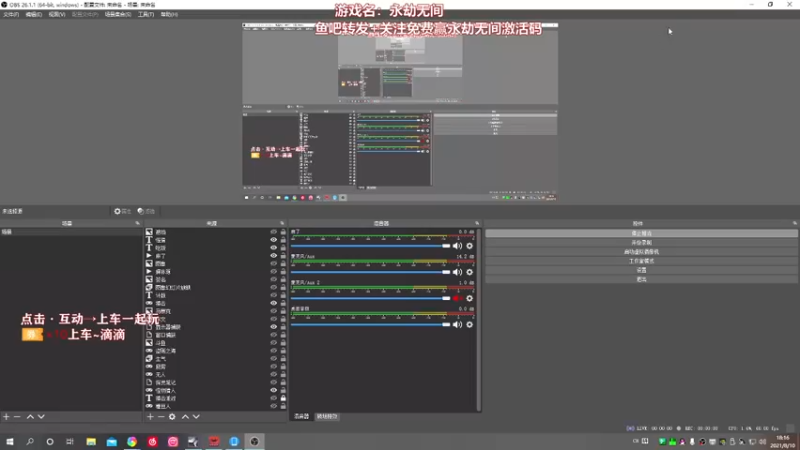Toggle lock for 图像幻灯片放映 source
Viewport: 800px width, 450px height.
(x=283, y=287)
